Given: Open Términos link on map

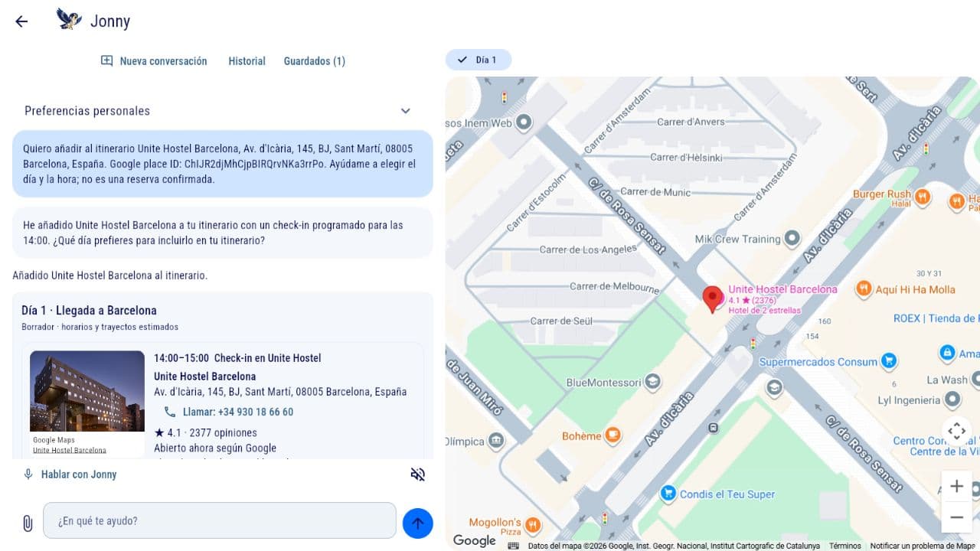Looking at the screenshot, I should click(844, 546).
